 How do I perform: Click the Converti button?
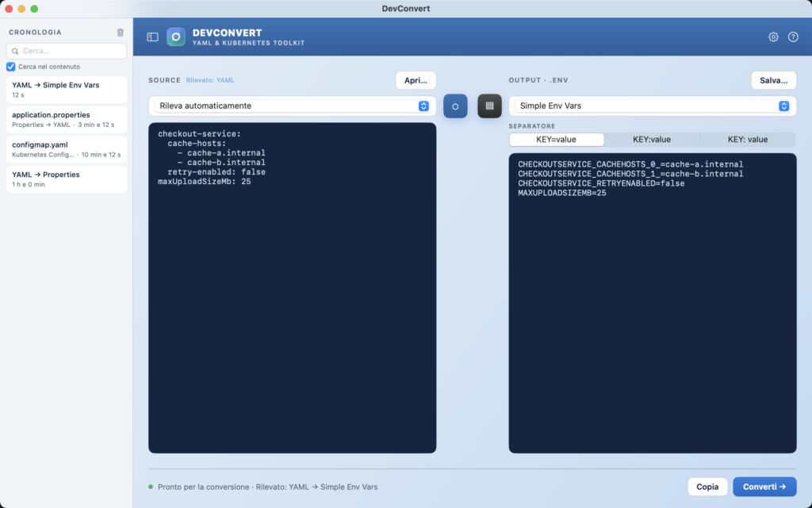(x=764, y=487)
